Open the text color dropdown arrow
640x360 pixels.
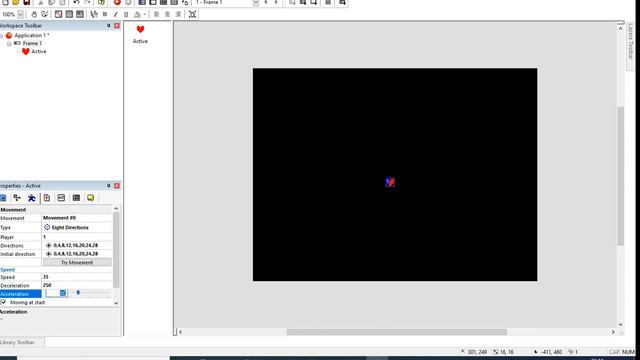[x=144, y=15]
